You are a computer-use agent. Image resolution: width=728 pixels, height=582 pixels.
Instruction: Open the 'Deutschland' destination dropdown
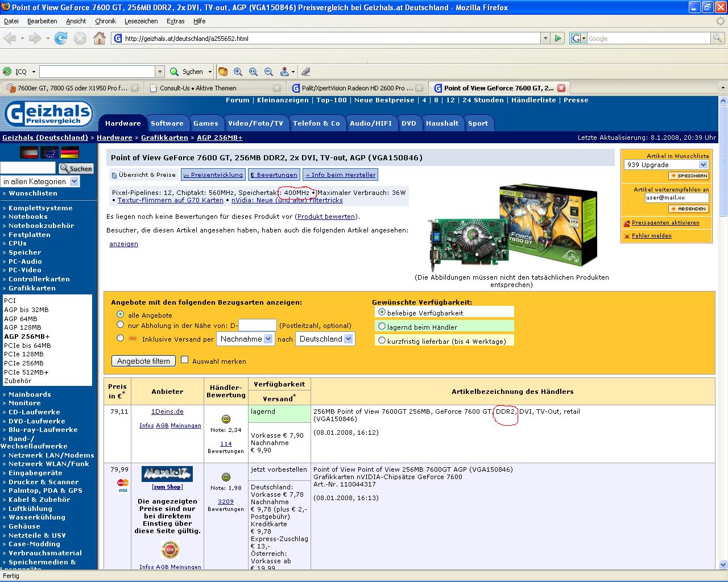(325, 339)
